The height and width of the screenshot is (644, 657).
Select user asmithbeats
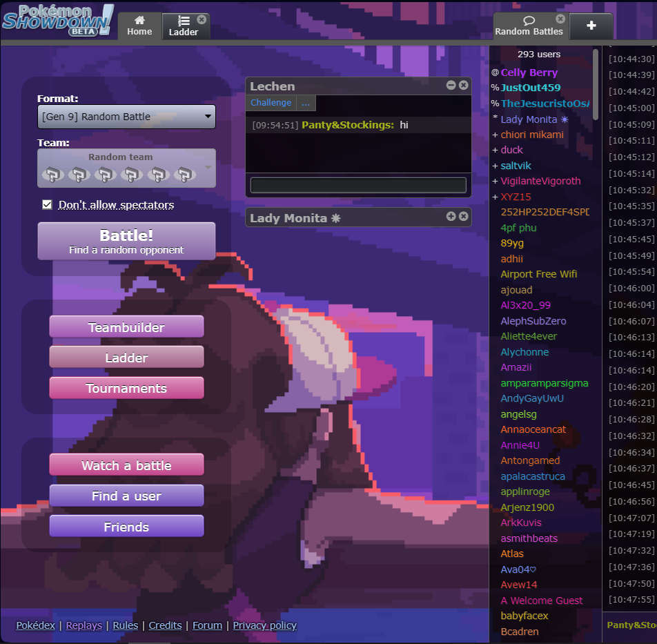tap(529, 538)
